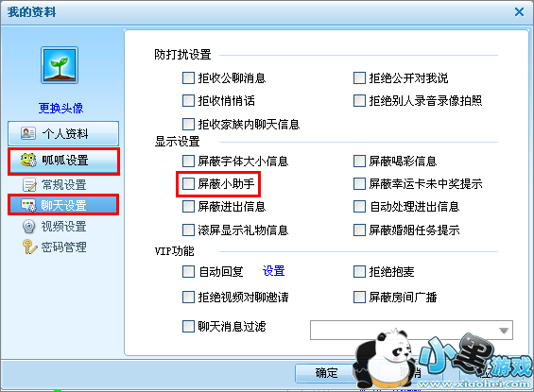This screenshot has width=534, height=392.
Task: Click the 更换头像 link
Action: click(60, 109)
